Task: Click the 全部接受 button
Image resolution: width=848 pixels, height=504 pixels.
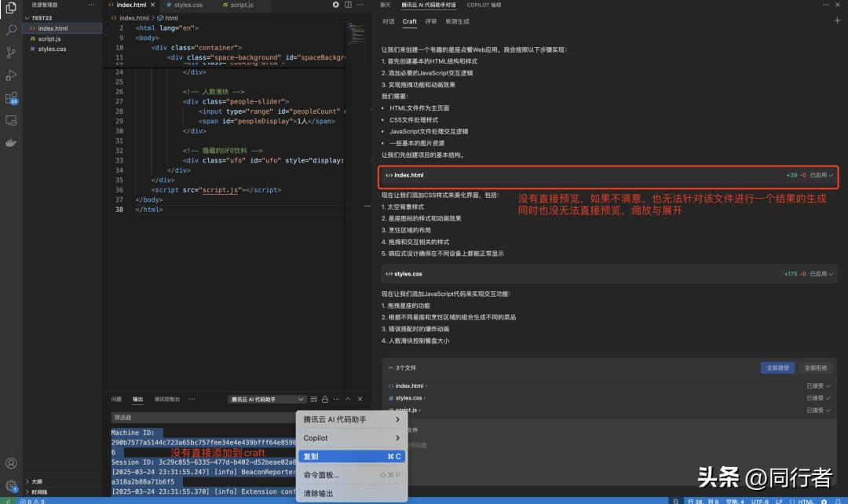Action: pos(777,367)
